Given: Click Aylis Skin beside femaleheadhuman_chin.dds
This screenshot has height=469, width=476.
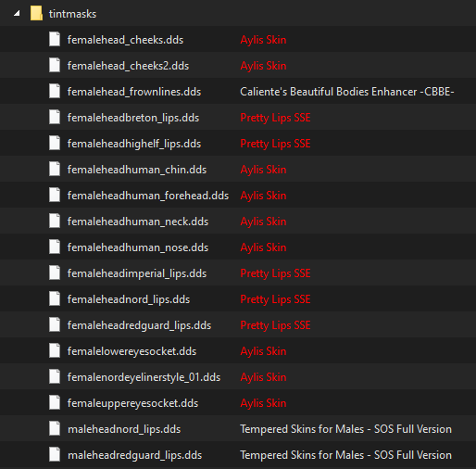Looking at the screenshot, I should coord(263,170).
